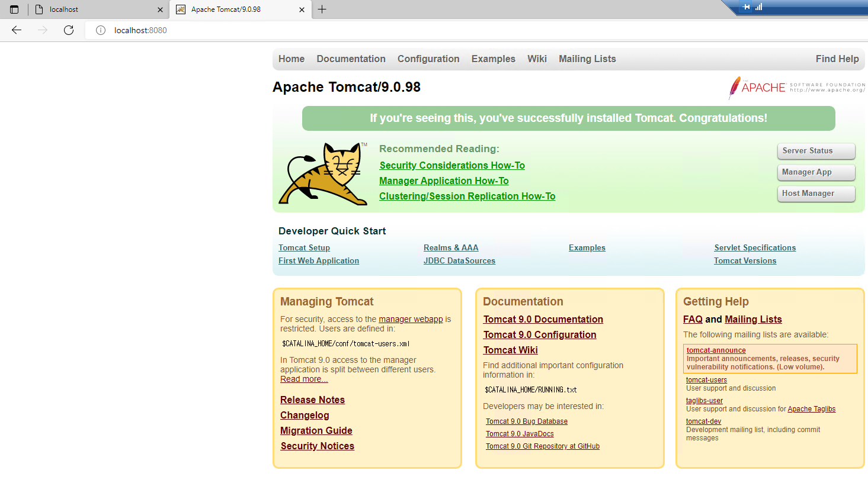This screenshot has height=483, width=868.
Task: Click the browser forward arrow
Action: pos(43,30)
